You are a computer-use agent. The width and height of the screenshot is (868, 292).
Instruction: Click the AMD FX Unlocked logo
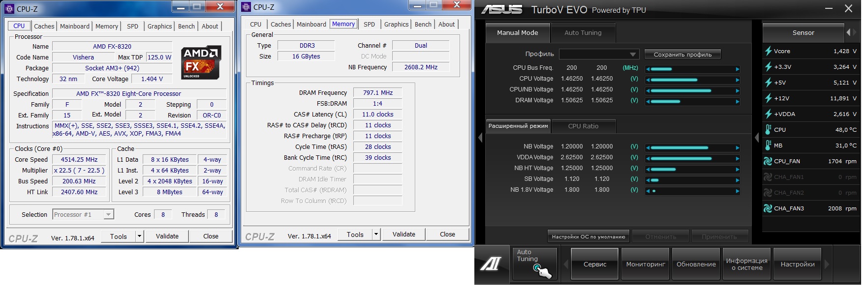201,62
